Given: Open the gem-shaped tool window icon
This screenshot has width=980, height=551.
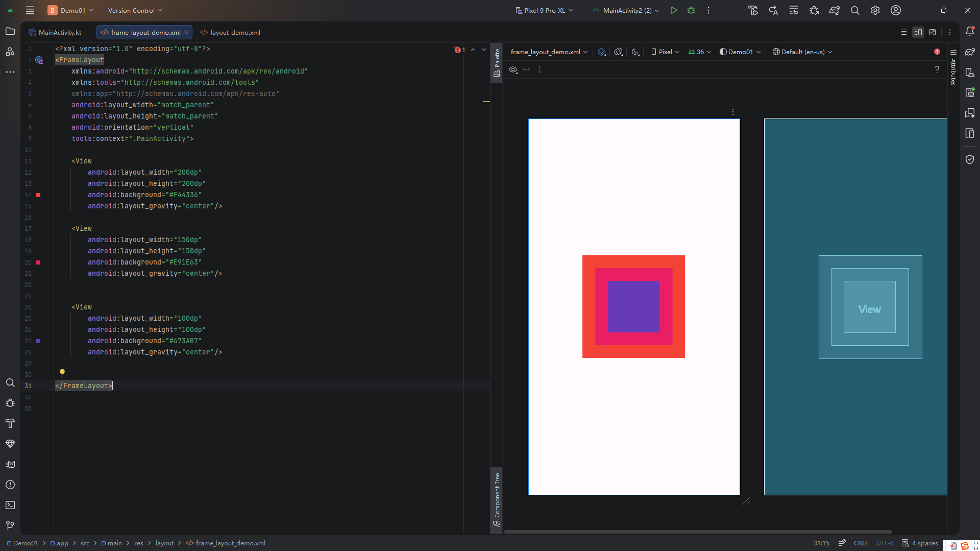Looking at the screenshot, I should (10, 444).
